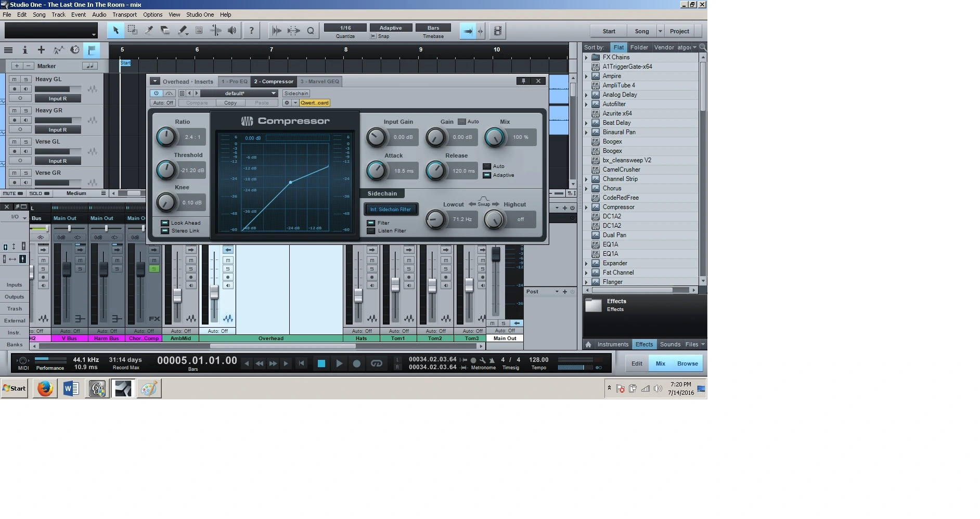Screen dimensions: 980x519
Task: Expand the Chorus entry
Action: [586, 188]
